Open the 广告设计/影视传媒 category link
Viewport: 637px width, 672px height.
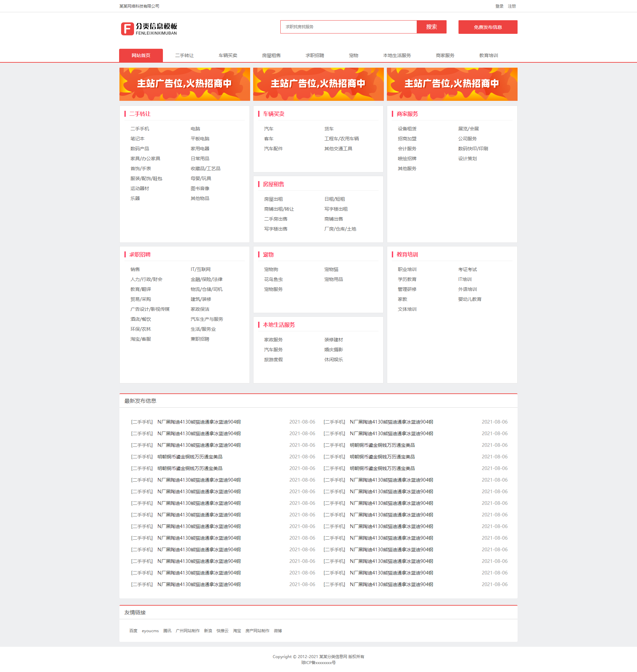[150, 309]
